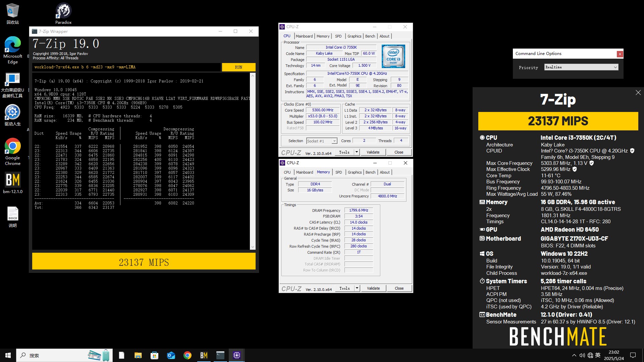Switch to CPU tab in lower CPU-Z window

(287, 172)
